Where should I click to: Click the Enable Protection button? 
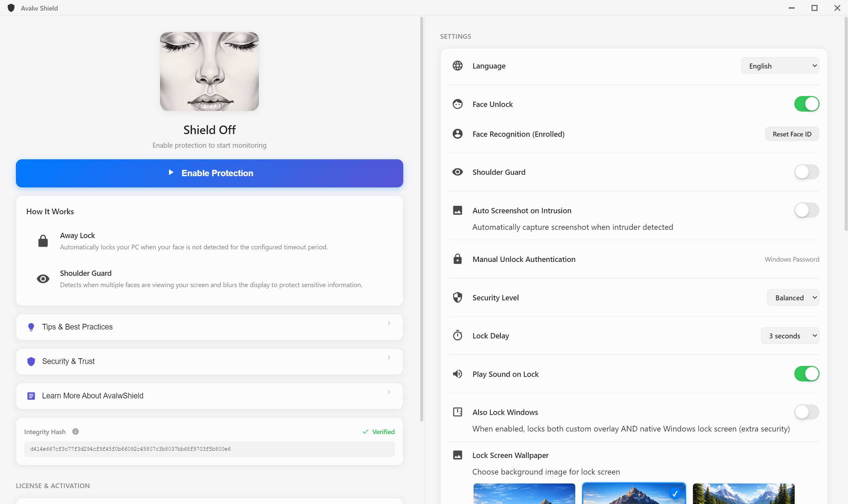pos(209,173)
